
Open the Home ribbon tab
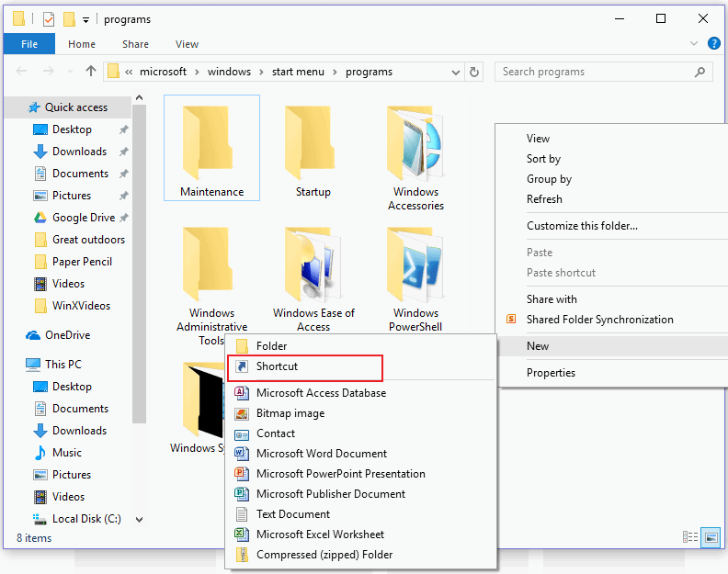pyautogui.click(x=82, y=44)
